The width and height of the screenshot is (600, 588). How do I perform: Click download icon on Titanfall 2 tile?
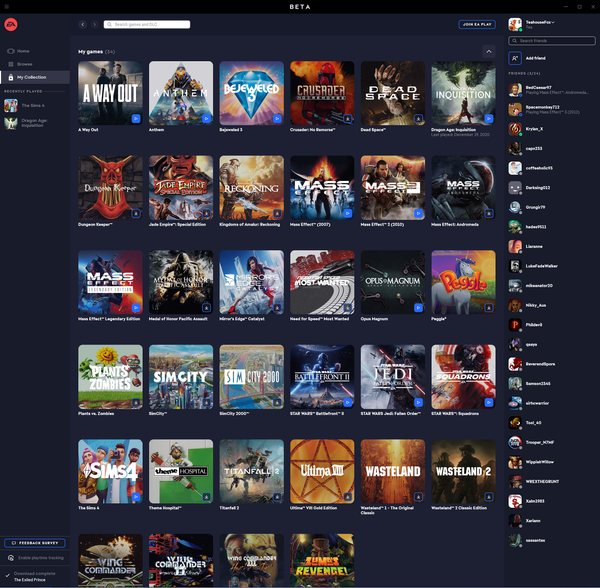(x=277, y=497)
